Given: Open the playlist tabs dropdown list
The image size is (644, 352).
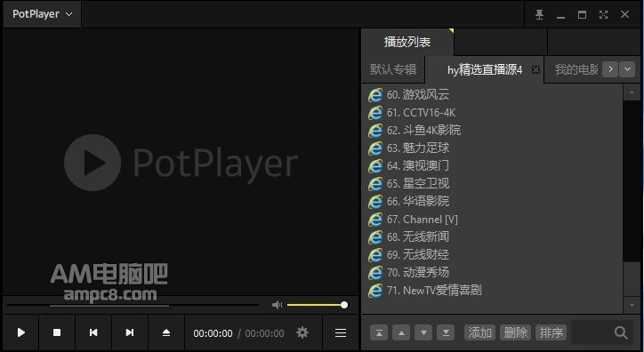Looking at the screenshot, I should click(x=627, y=69).
